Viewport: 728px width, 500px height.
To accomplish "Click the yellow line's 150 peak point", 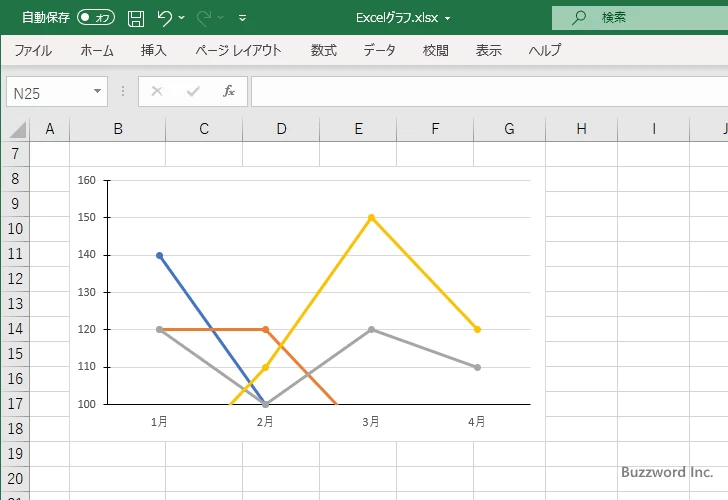I will [371, 217].
